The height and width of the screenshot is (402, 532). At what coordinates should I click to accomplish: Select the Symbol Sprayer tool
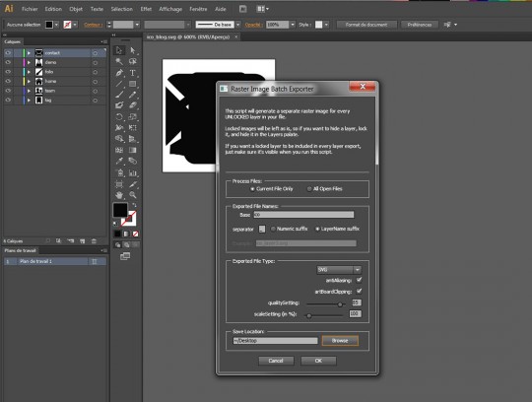click(119, 172)
